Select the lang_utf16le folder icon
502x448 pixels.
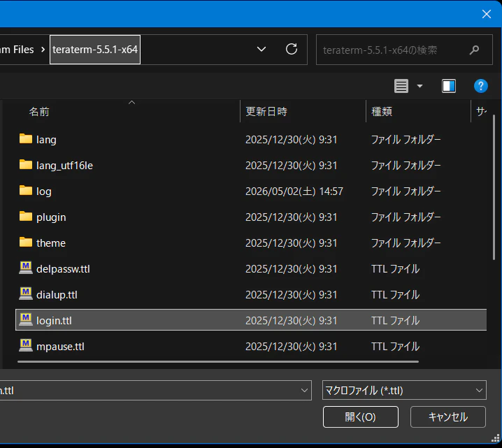click(26, 165)
